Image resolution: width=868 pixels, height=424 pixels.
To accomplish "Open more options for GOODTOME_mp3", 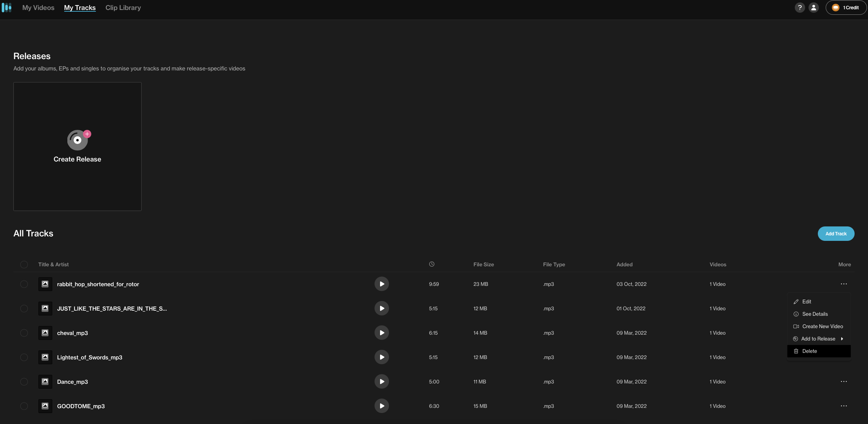I will coord(844,406).
